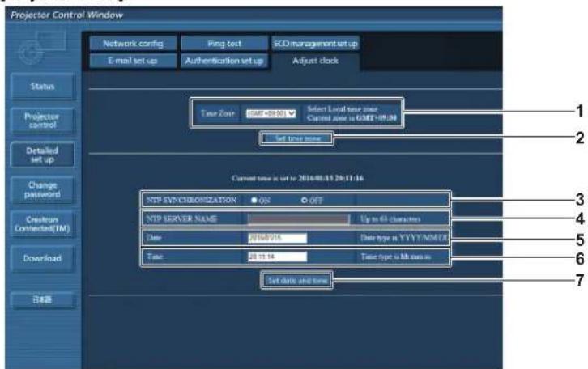Open the E-mail set up tab

click(x=133, y=61)
